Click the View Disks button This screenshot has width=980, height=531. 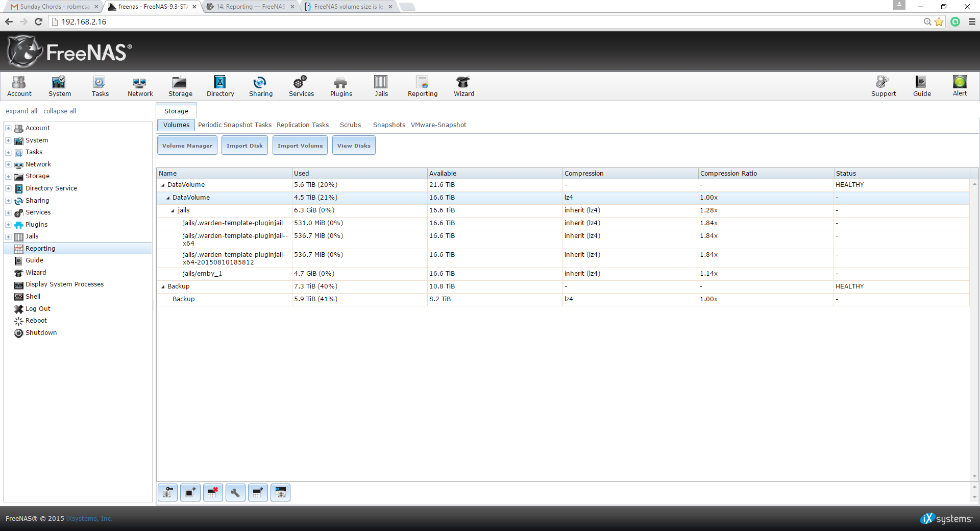tap(354, 146)
